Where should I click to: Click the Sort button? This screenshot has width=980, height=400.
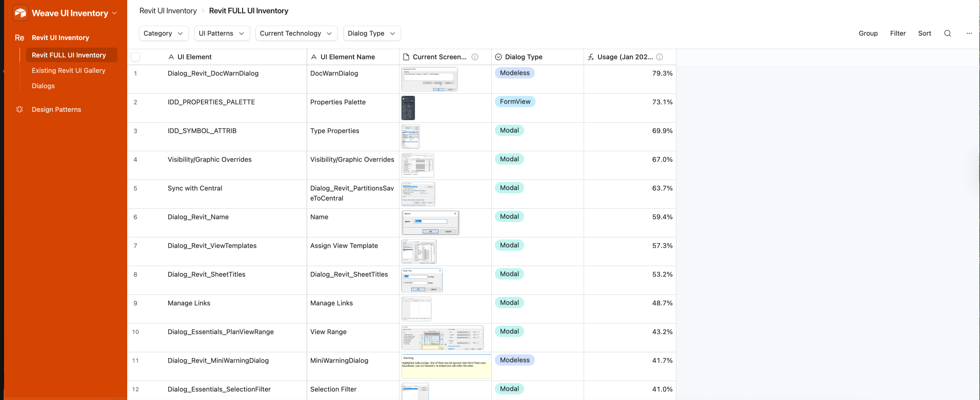click(925, 33)
